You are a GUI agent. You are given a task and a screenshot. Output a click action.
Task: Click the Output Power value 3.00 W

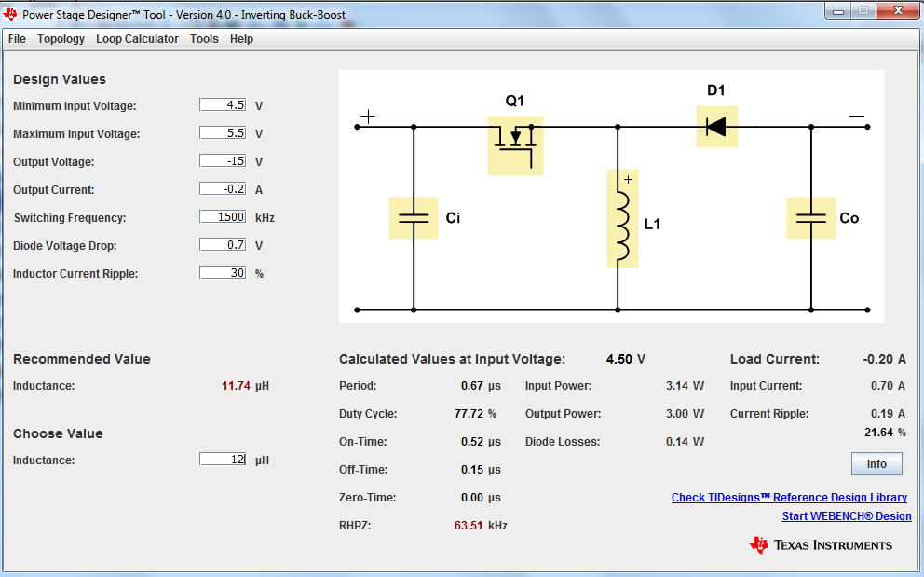point(685,414)
